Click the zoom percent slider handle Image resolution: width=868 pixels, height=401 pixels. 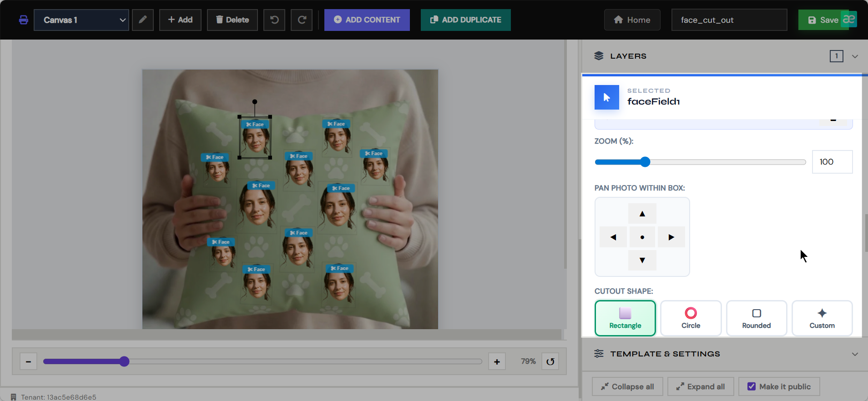tap(645, 162)
